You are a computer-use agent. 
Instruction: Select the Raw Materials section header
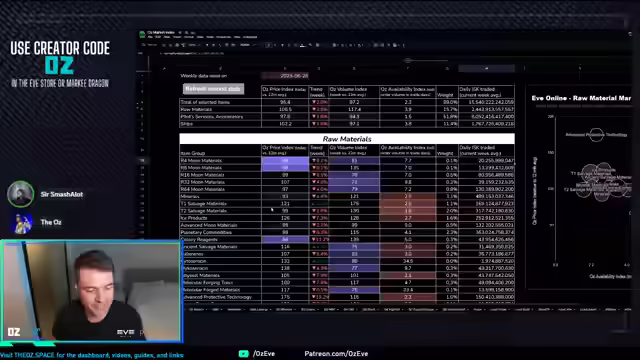pos(347,139)
